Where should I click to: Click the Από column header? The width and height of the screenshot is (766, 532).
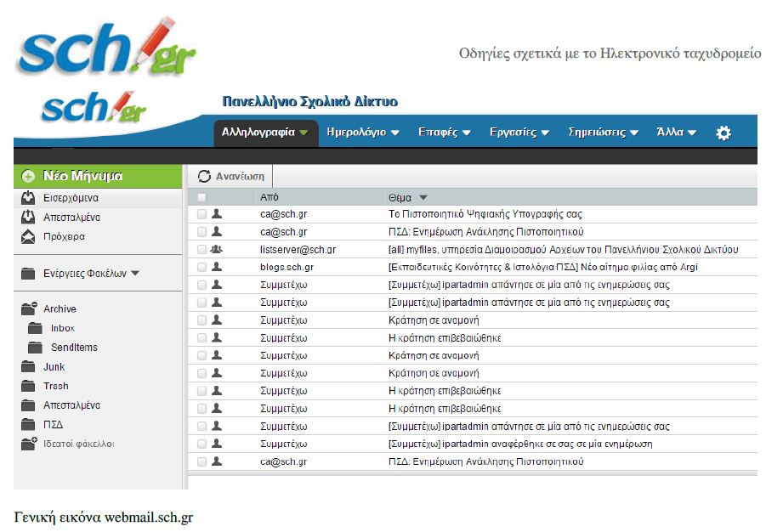coord(269,197)
